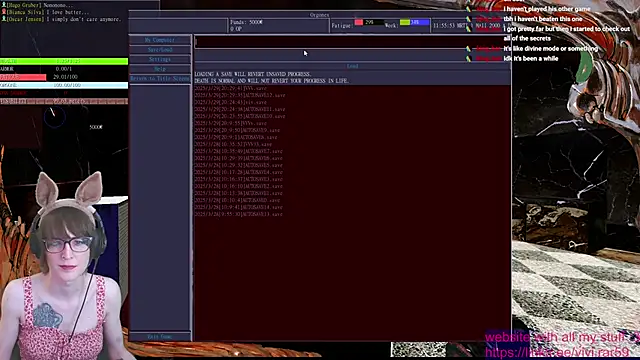Click the Load button above the warning text

(352, 66)
